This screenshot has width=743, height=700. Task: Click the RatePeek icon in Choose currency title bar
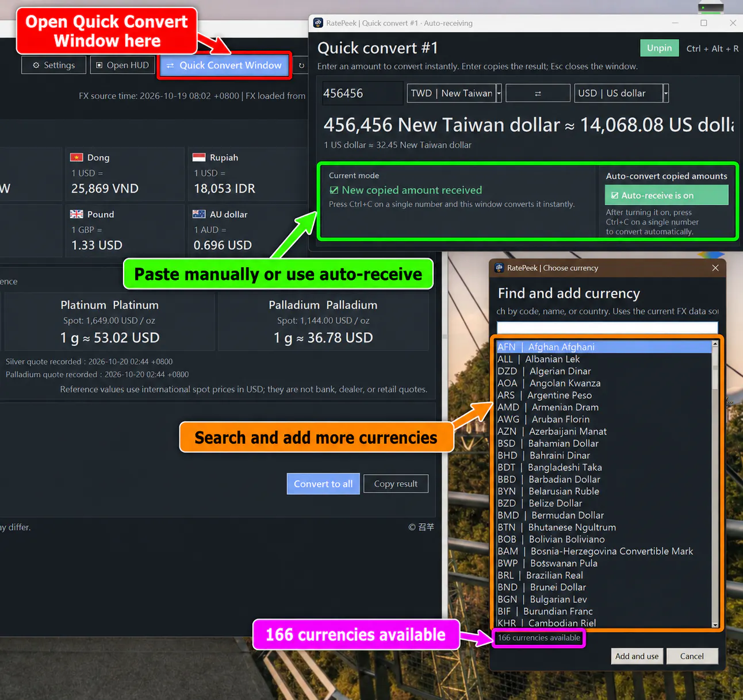point(499,268)
